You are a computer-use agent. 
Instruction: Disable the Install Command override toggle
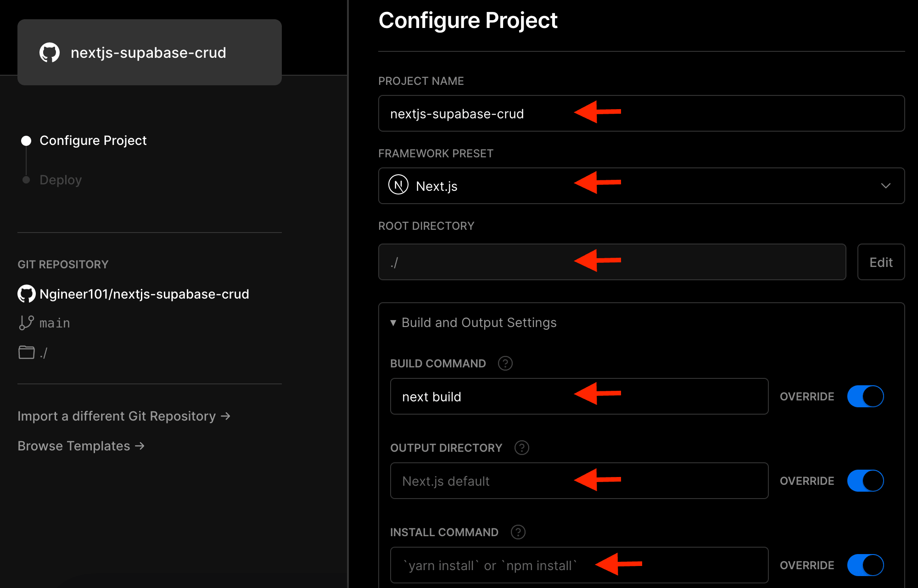[x=865, y=565]
